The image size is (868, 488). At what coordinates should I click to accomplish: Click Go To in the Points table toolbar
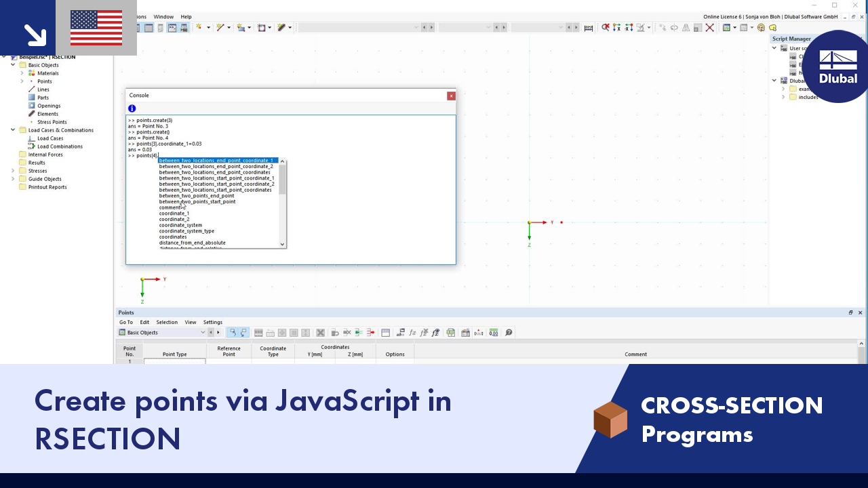tap(126, 322)
